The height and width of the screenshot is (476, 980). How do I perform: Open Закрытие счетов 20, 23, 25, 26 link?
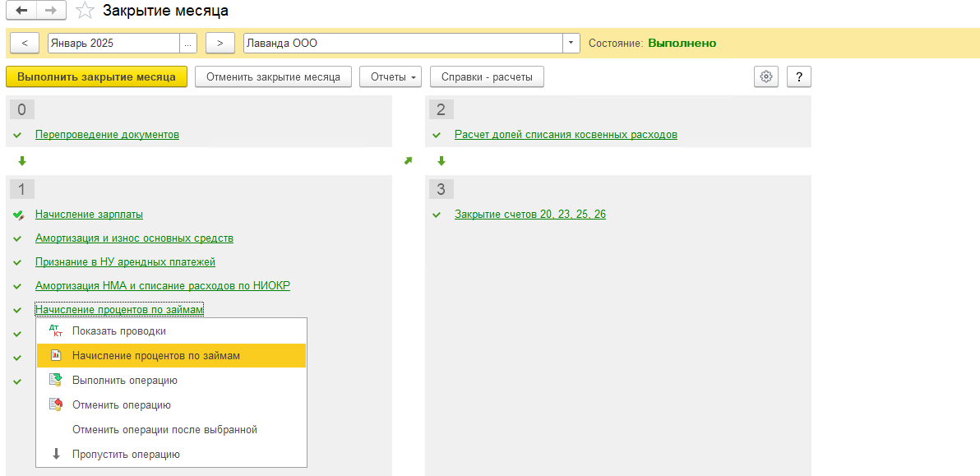(529, 215)
